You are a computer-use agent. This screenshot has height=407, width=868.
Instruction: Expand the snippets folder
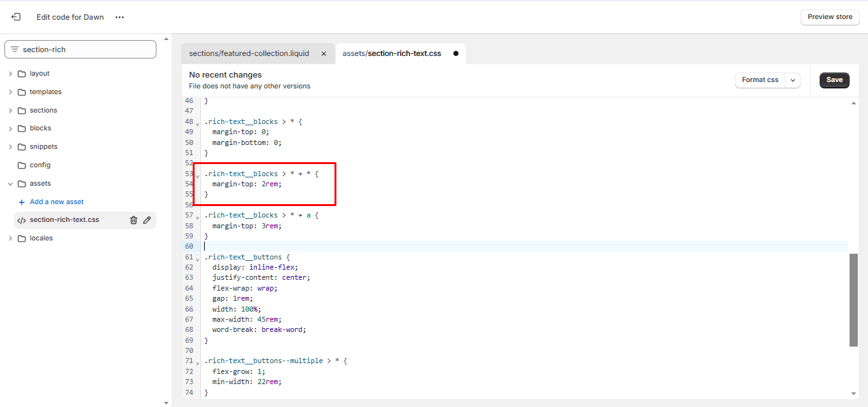[10, 147]
